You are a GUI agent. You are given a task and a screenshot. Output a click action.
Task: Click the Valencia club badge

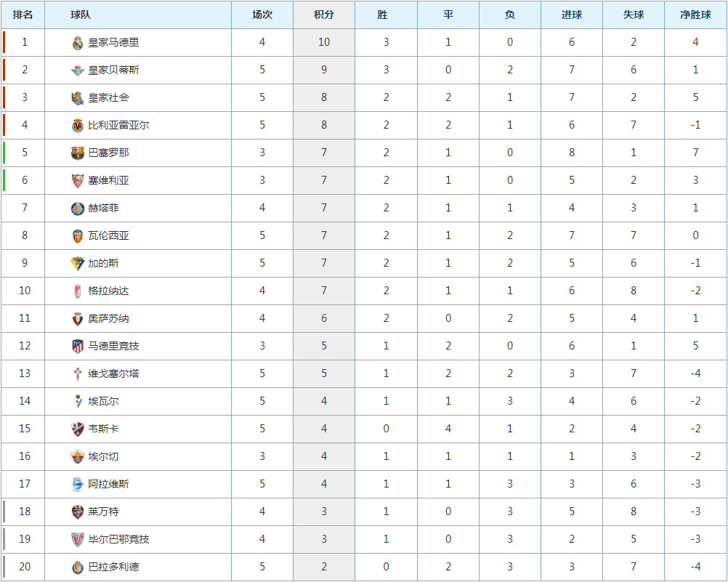pyautogui.click(x=78, y=236)
